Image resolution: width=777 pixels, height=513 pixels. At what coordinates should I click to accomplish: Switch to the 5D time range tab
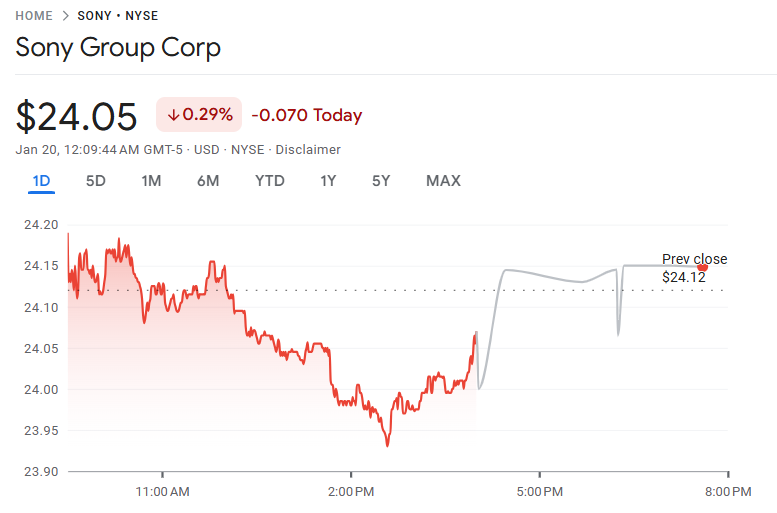[95, 181]
